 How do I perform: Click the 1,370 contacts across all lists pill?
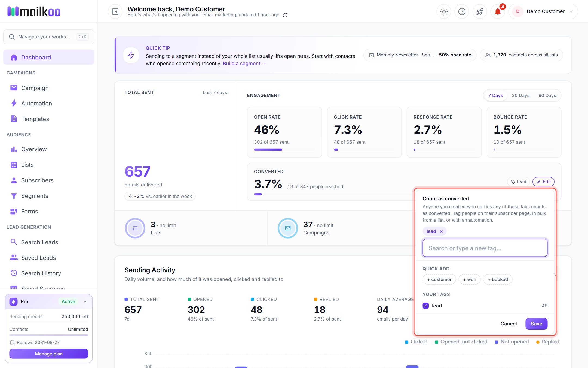point(521,55)
